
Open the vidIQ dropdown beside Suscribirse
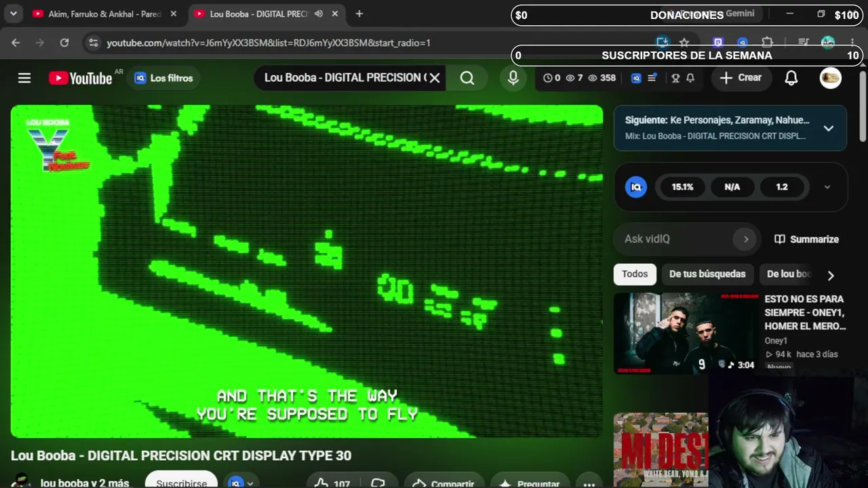(242, 482)
